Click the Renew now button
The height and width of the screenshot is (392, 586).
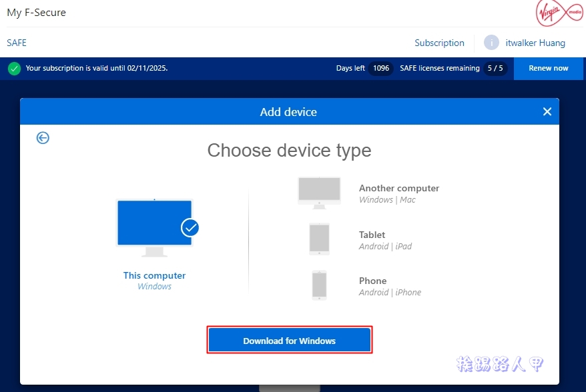click(x=548, y=68)
